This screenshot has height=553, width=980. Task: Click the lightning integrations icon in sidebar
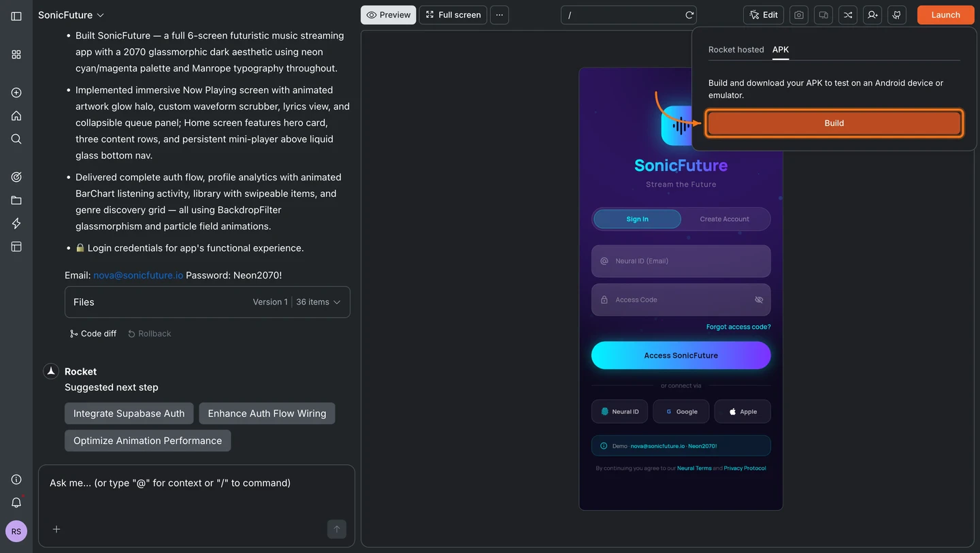16,223
